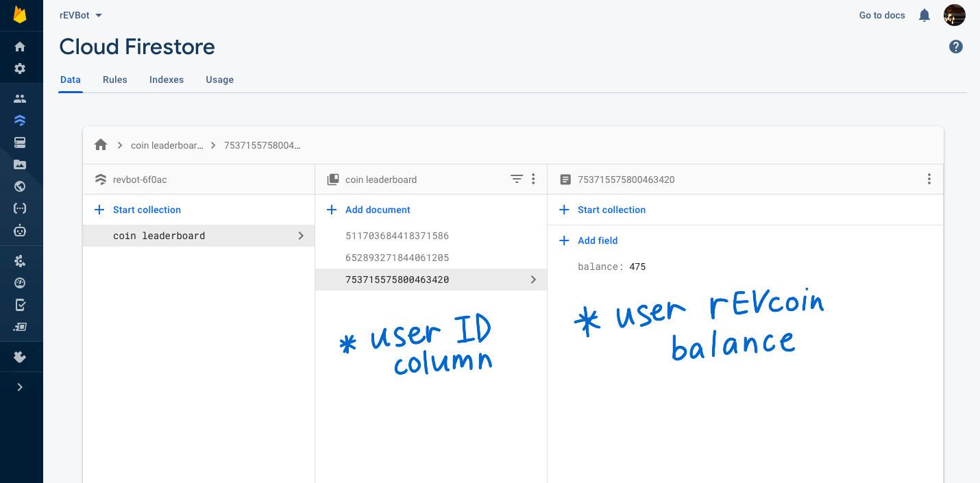This screenshot has width=980, height=483.
Task: Open filter icon in coin leaderboard column
Action: click(x=517, y=179)
